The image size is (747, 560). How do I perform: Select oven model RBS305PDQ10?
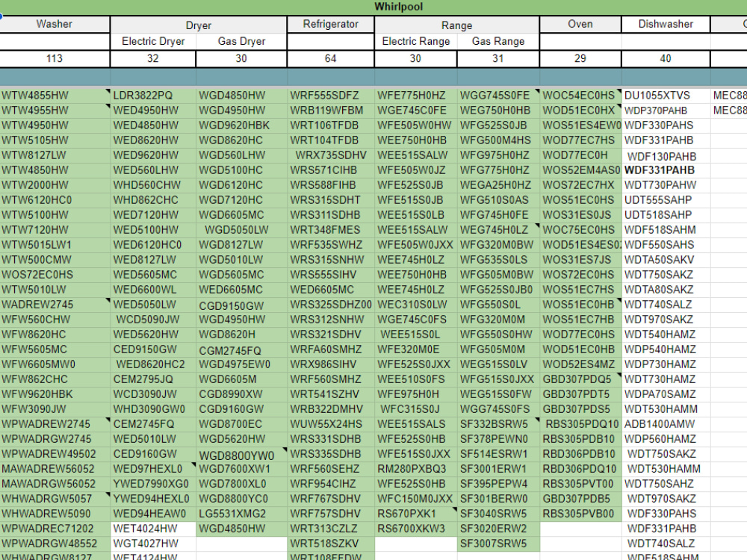click(582, 424)
